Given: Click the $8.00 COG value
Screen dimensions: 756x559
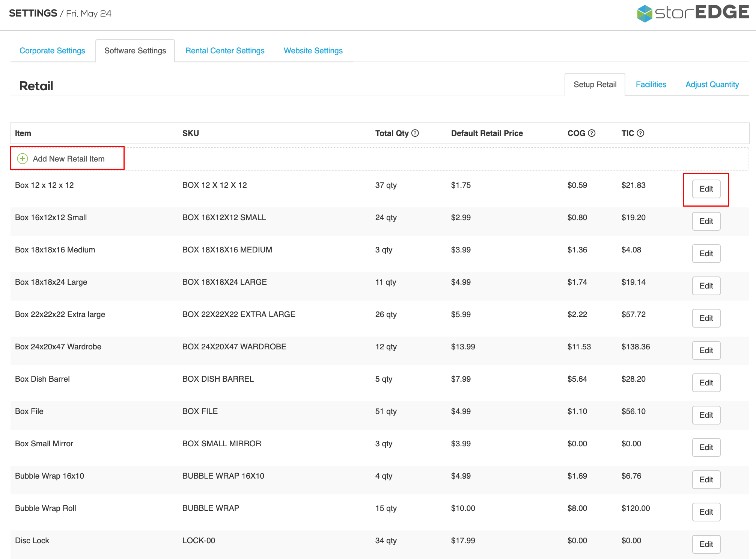Looking at the screenshot, I should pos(577,508).
